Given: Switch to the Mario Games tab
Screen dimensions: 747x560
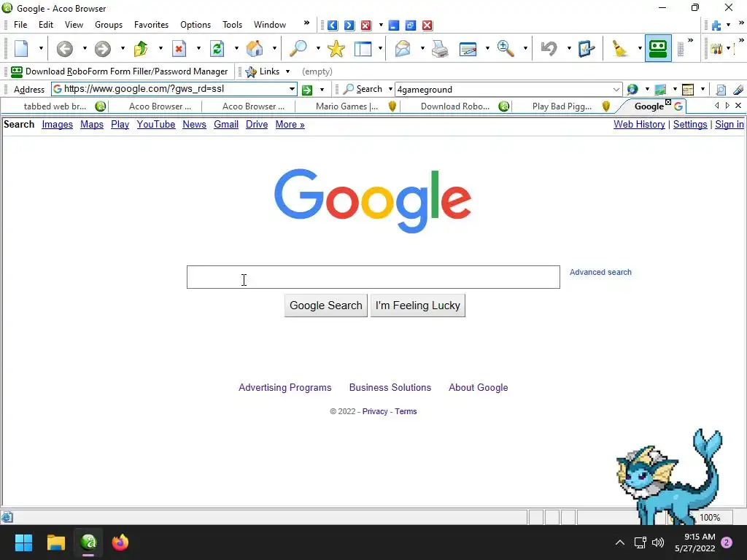Looking at the screenshot, I should click(350, 106).
